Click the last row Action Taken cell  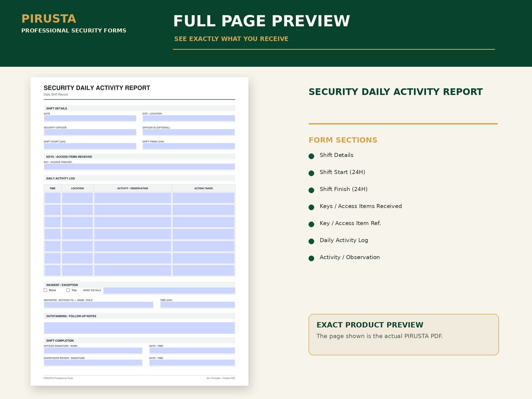[x=204, y=270]
